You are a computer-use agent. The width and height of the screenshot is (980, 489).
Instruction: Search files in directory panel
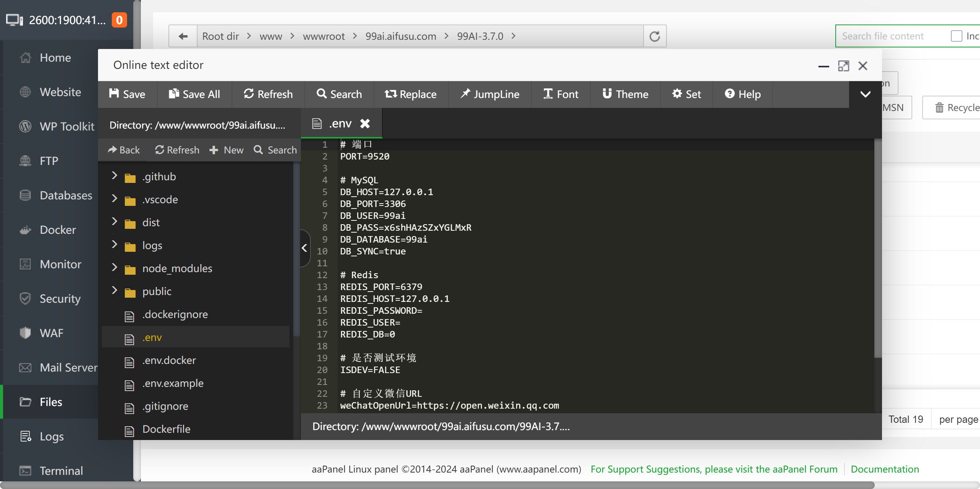pos(275,150)
